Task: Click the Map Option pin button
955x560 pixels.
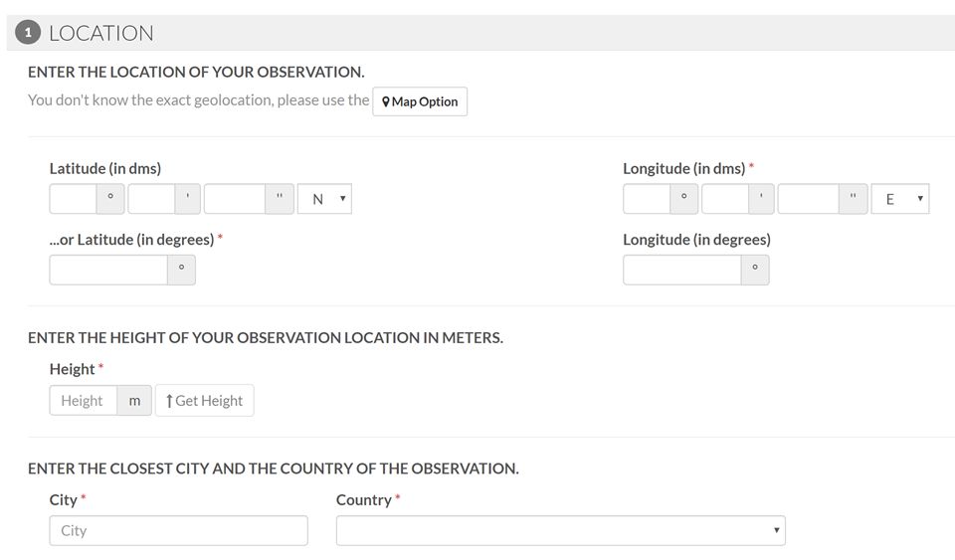Action: coord(420,101)
